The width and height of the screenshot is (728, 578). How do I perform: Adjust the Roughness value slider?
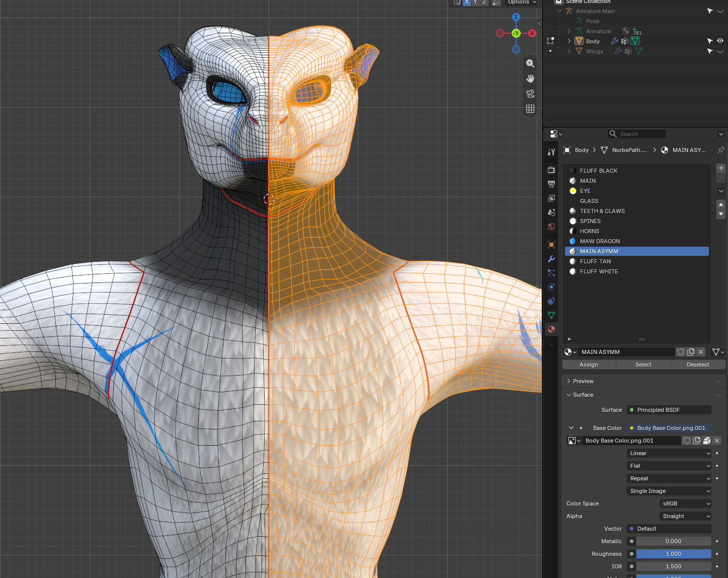[x=674, y=554]
